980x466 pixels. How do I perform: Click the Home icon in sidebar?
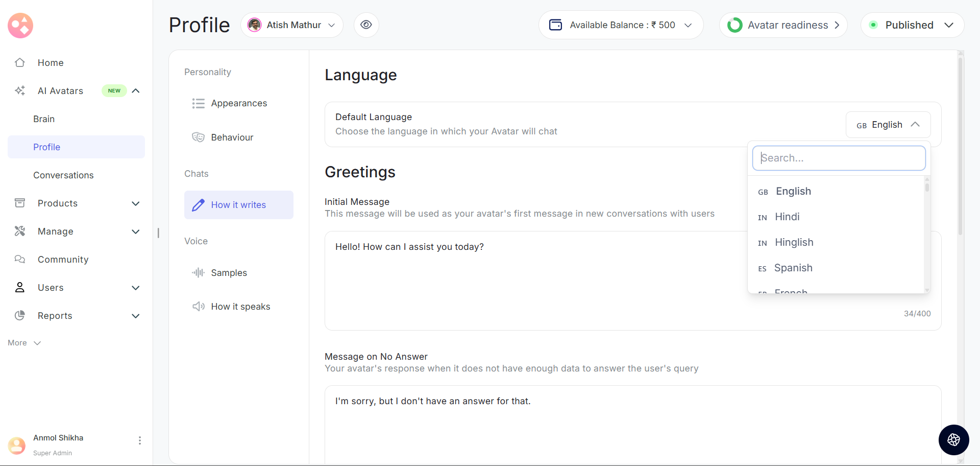click(x=20, y=63)
